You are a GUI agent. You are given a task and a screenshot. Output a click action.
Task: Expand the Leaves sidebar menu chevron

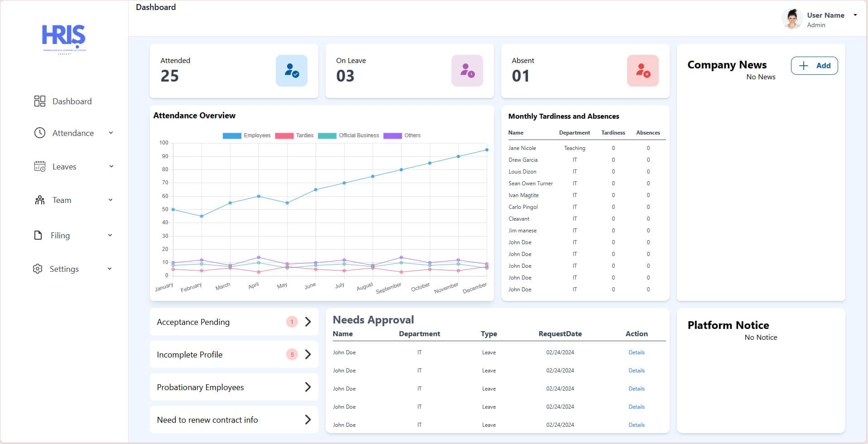coord(111,166)
